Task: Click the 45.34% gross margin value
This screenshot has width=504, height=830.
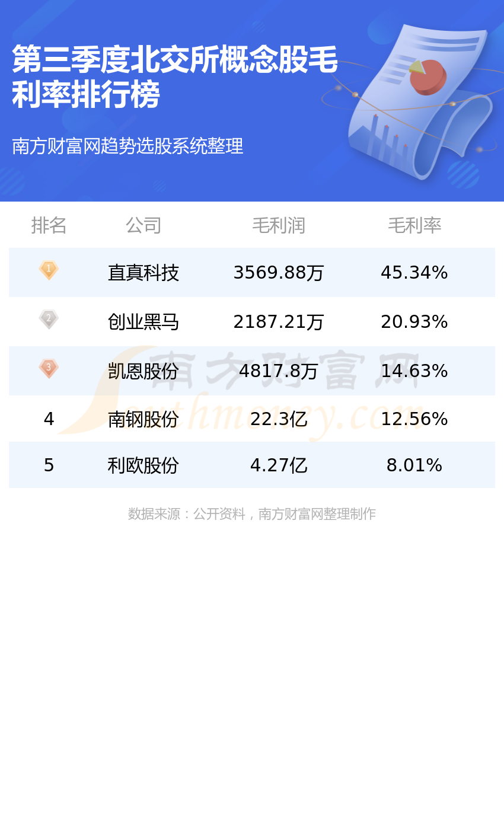Action: pyautogui.click(x=414, y=273)
